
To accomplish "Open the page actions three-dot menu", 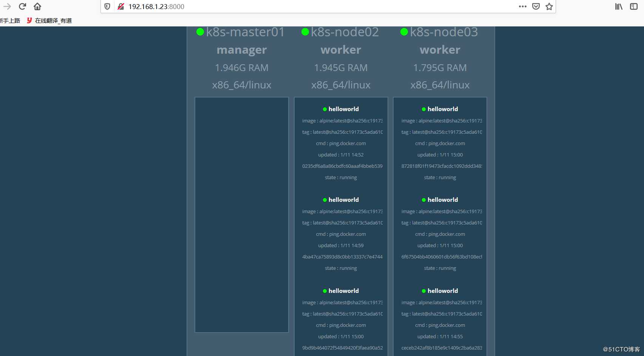I will [x=523, y=6].
